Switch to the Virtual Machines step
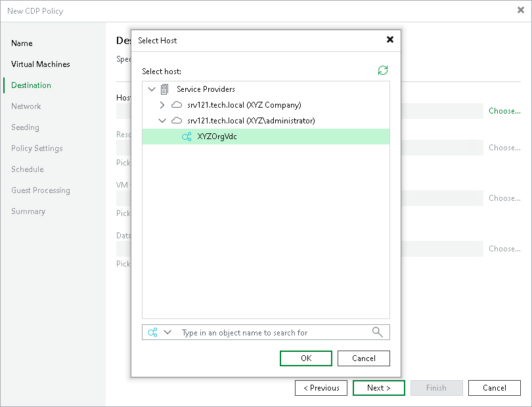The height and width of the screenshot is (407, 532). coord(41,64)
